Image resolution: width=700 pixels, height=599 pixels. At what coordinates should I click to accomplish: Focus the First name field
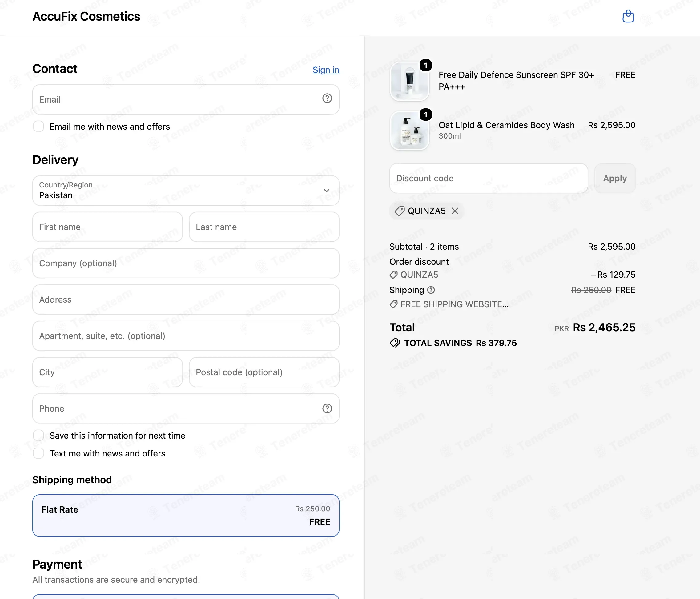click(107, 227)
